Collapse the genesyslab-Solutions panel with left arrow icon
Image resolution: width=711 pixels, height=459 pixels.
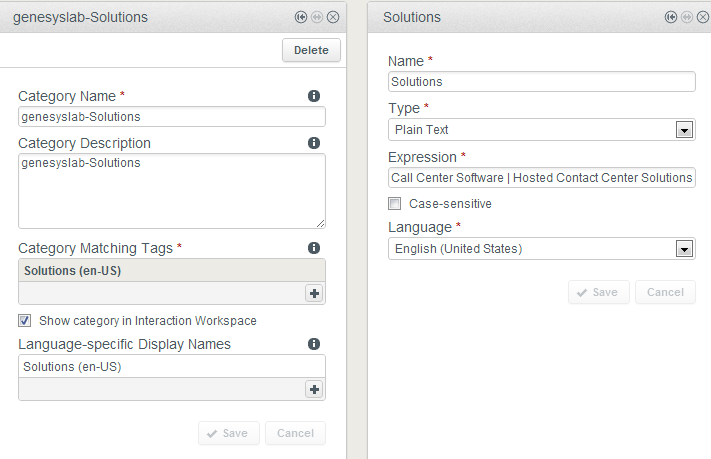point(301,17)
